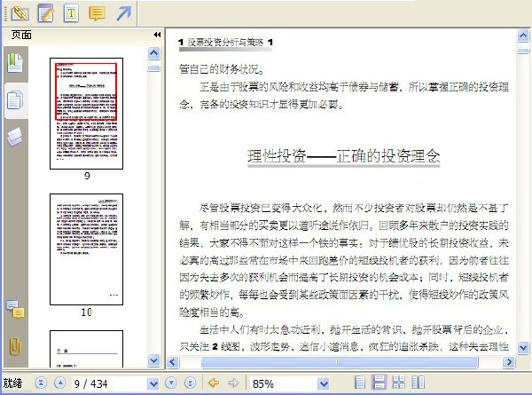Click the 85% zoom level field
This screenshot has height=395, width=532.
tap(284, 383)
